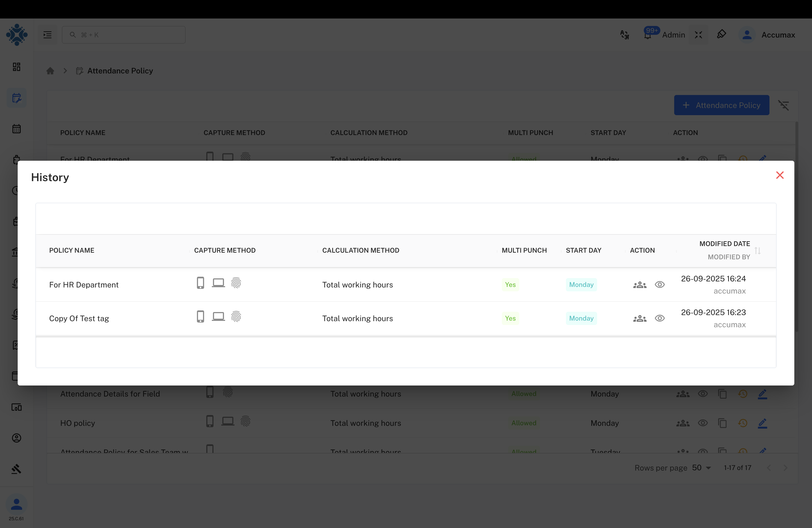Go to home via breadcrumb icon

[x=50, y=71]
